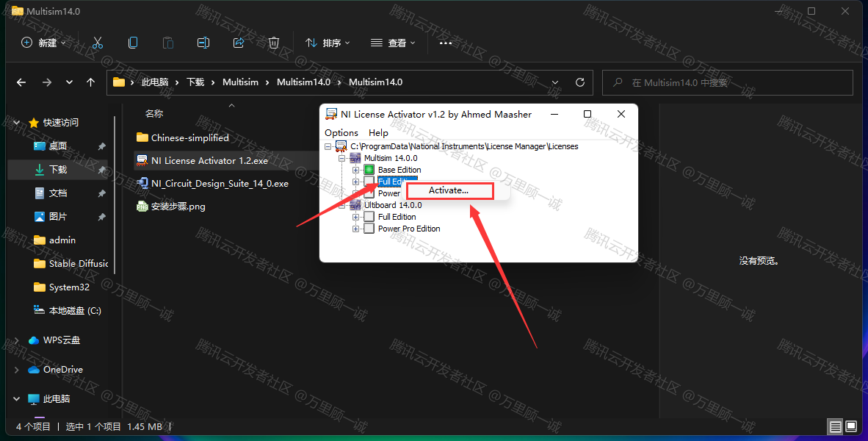Expand the Ultiboard Power Pro Edition node
The width and height of the screenshot is (868, 441).
coord(356,229)
